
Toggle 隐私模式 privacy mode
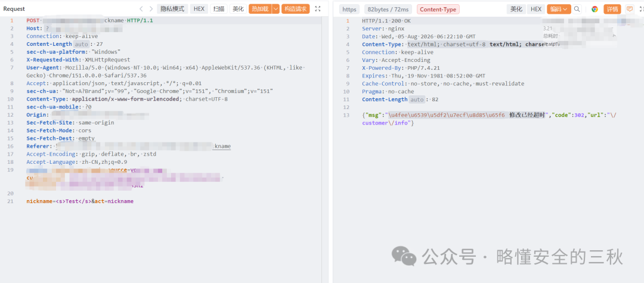pos(172,8)
